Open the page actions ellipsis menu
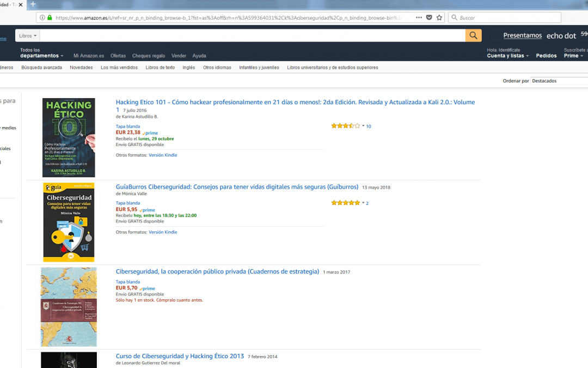 [x=419, y=17]
